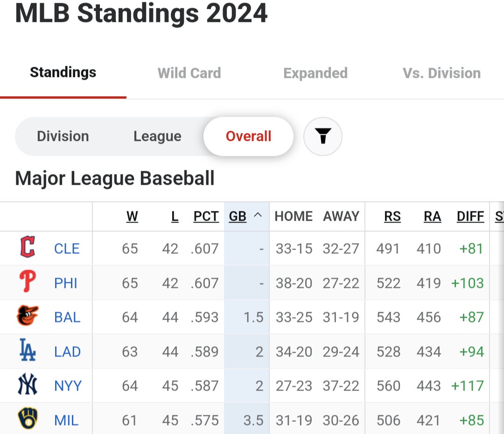Open the NYY team link
This screenshot has height=434, width=504.
(68, 386)
